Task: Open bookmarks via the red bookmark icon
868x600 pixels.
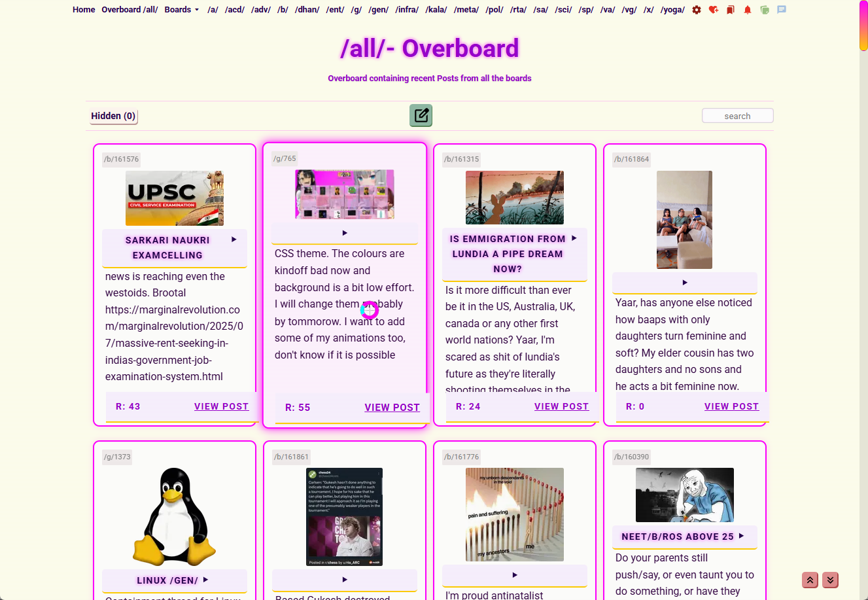Action: coord(731,10)
